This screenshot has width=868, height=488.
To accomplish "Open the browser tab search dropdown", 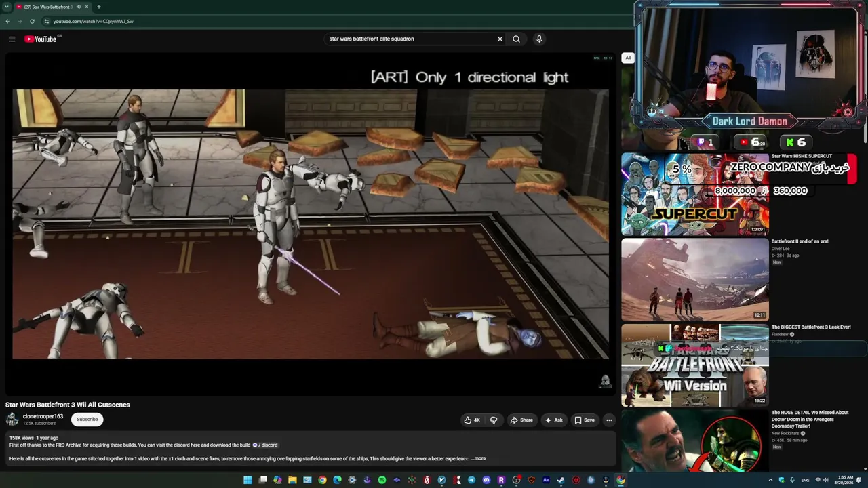I will tap(6, 7).
